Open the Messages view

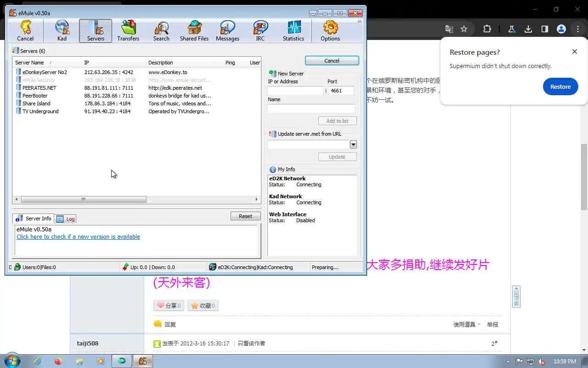click(x=227, y=31)
